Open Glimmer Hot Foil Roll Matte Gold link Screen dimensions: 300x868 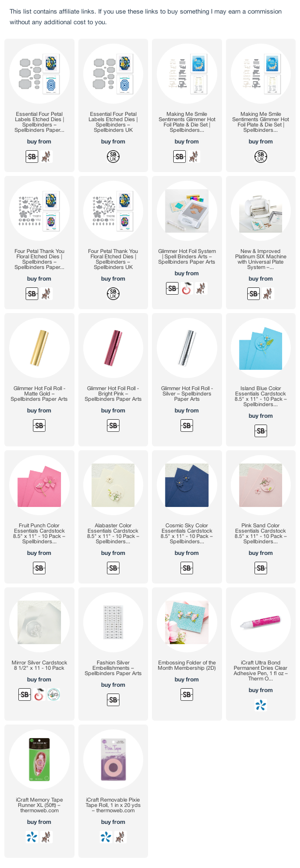click(39, 394)
